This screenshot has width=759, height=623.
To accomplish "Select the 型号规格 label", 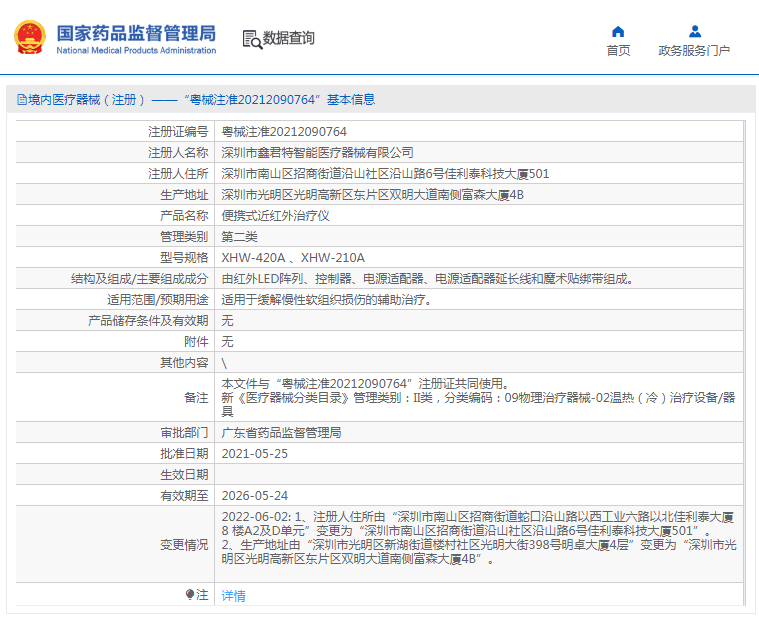I will click(184, 258).
